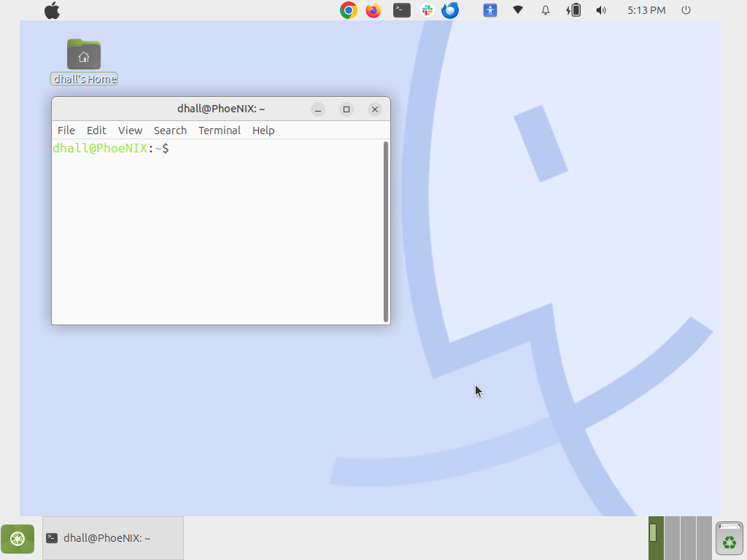Open terminal launcher in top panel

click(402, 10)
